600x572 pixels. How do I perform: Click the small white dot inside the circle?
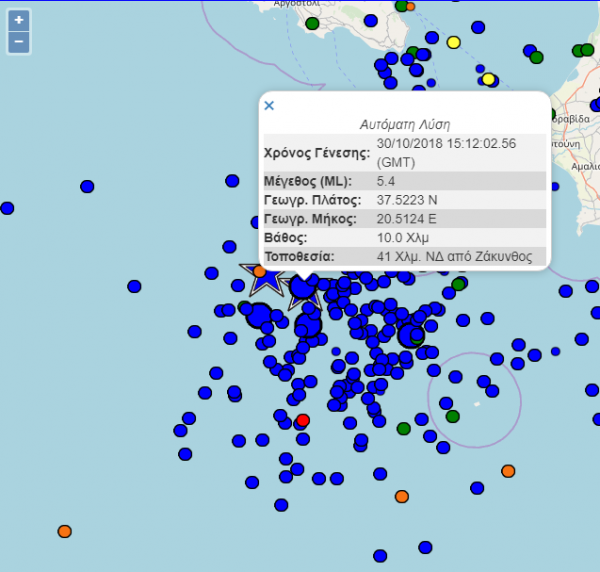(x=477, y=404)
